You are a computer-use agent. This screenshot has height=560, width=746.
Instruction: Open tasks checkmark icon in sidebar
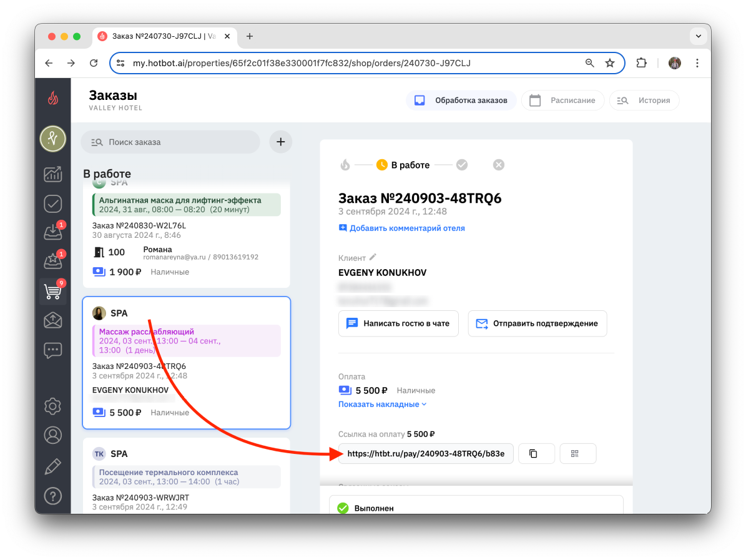tap(53, 204)
